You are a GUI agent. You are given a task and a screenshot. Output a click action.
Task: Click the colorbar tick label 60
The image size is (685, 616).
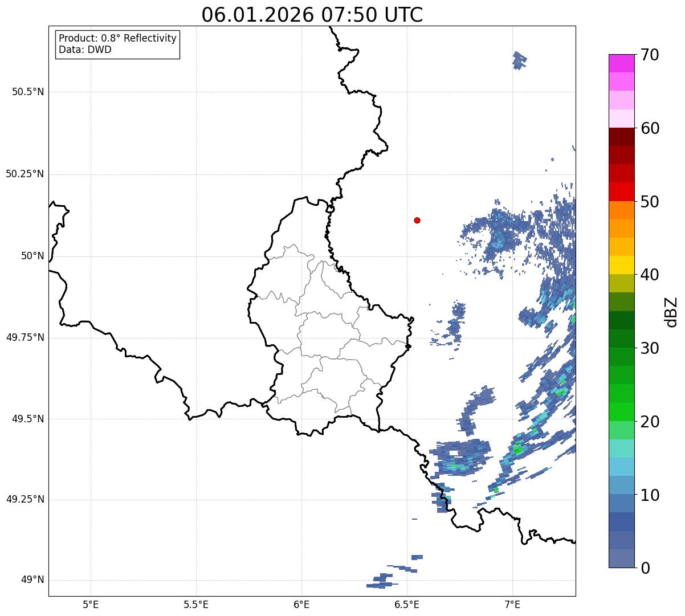[x=650, y=128]
